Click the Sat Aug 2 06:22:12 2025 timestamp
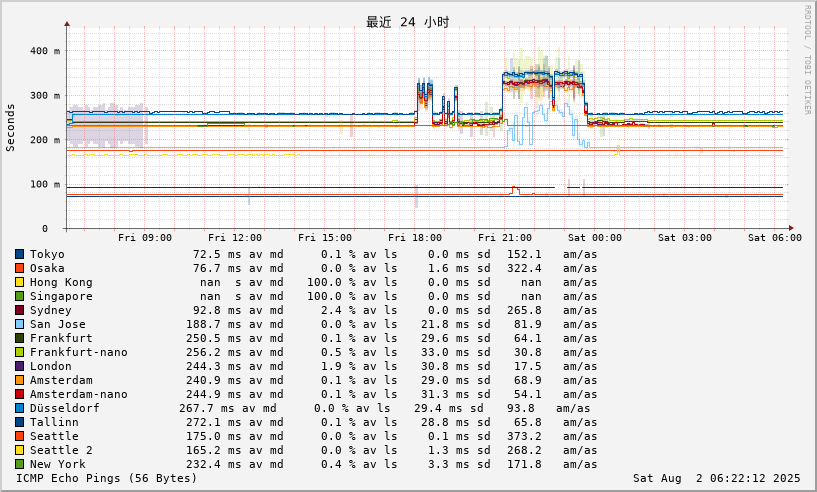Image resolution: width=817 pixels, height=492 pixels. click(x=716, y=478)
